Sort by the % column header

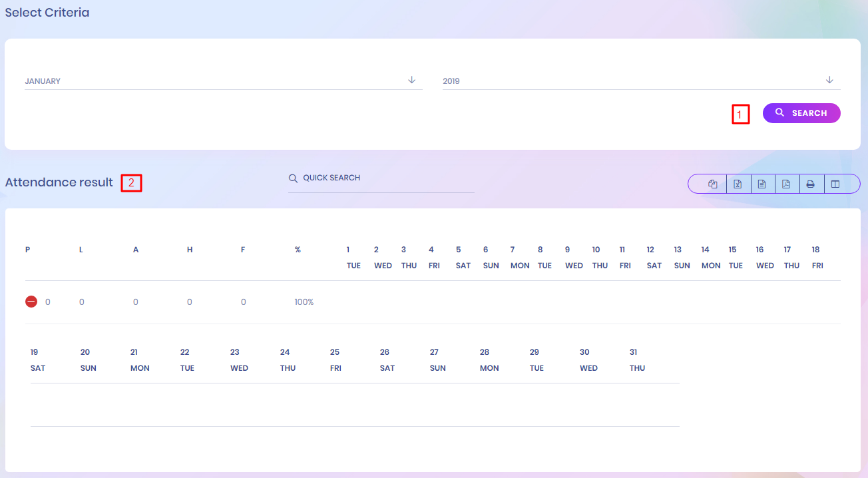pos(298,250)
